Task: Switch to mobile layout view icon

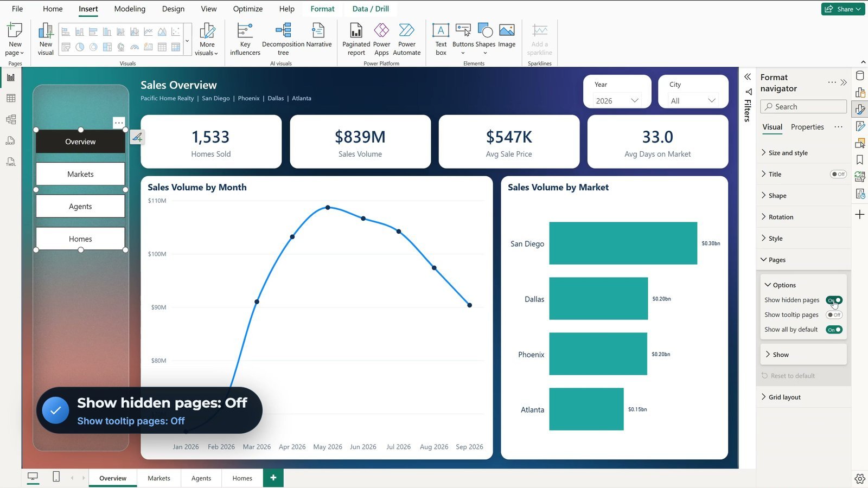Action: pyautogui.click(x=56, y=477)
